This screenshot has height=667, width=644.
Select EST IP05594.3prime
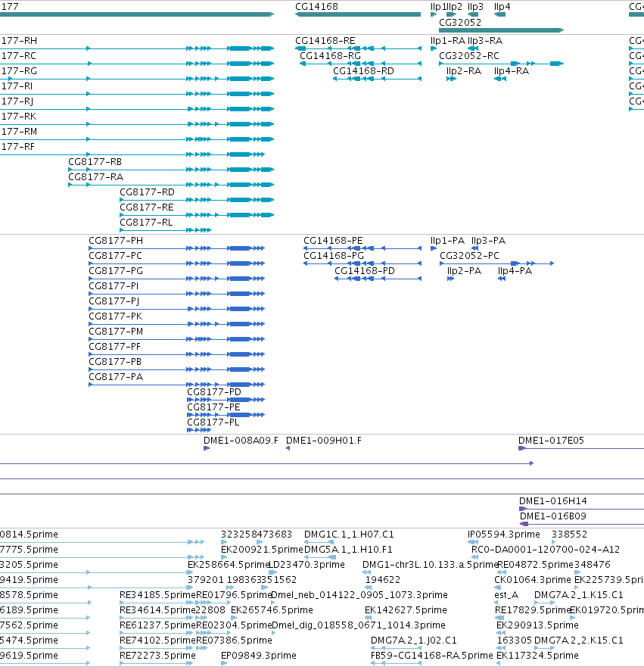click(x=504, y=535)
